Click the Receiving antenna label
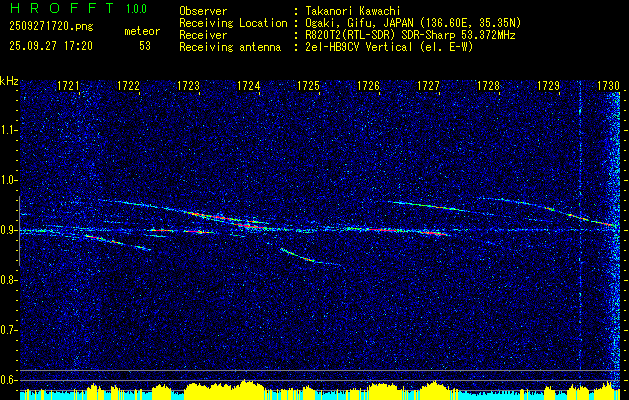Image resolution: width=629 pixels, height=400 pixels. pos(230,47)
